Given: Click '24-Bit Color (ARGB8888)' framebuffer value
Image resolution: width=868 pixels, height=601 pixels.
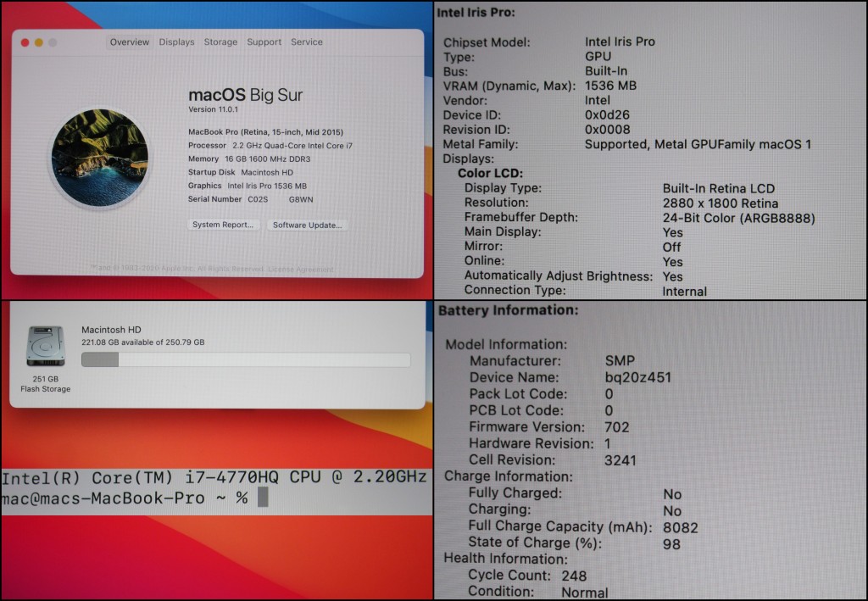Looking at the screenshot, I should pos(738,218).
